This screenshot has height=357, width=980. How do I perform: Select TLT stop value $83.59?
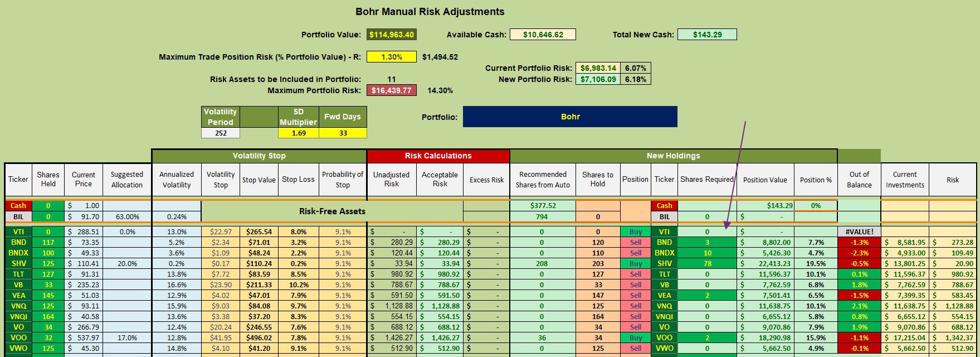click(259, 274)
